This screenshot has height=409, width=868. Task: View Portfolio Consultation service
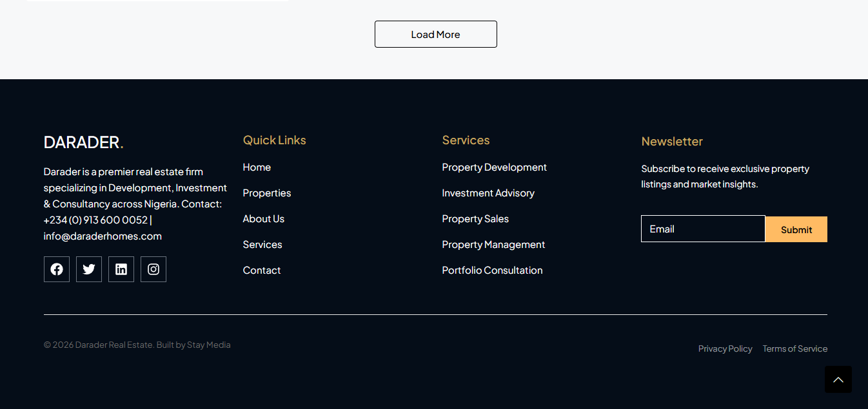point(492,271)
